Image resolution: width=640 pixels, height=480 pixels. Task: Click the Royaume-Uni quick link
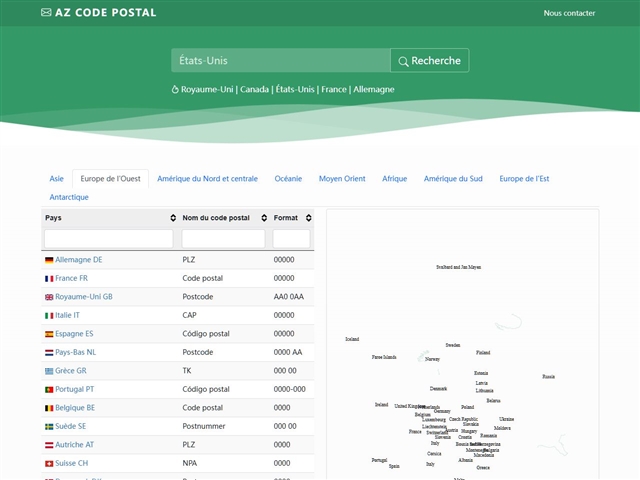click(x=207, y=89)
